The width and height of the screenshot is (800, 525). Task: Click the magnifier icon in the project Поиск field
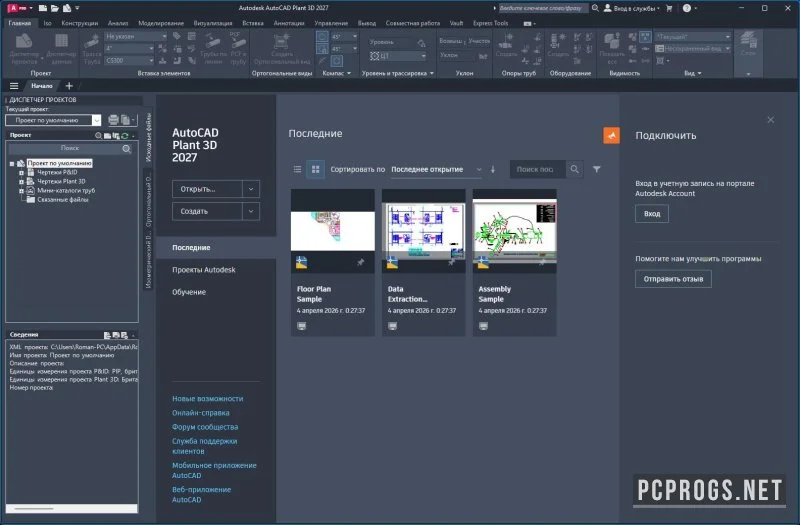click(x=127, y=148)
